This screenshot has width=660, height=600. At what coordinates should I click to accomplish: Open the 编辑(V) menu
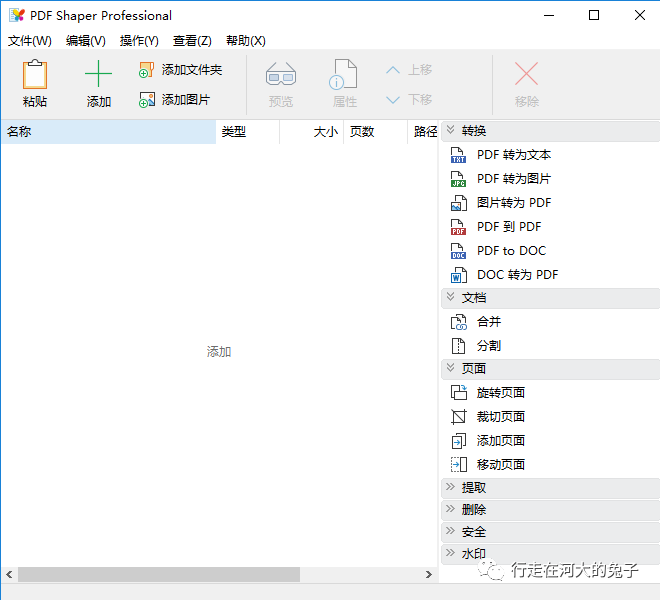(x=85, y=41)
